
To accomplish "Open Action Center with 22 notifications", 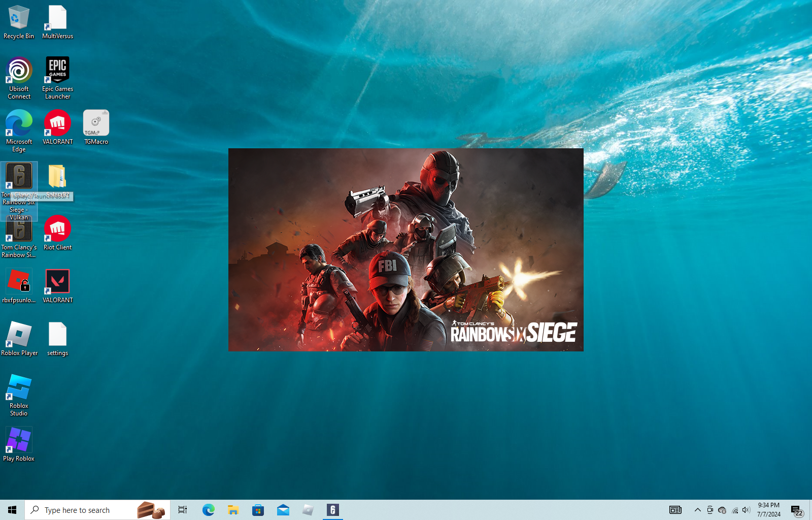I will [797, 510].
